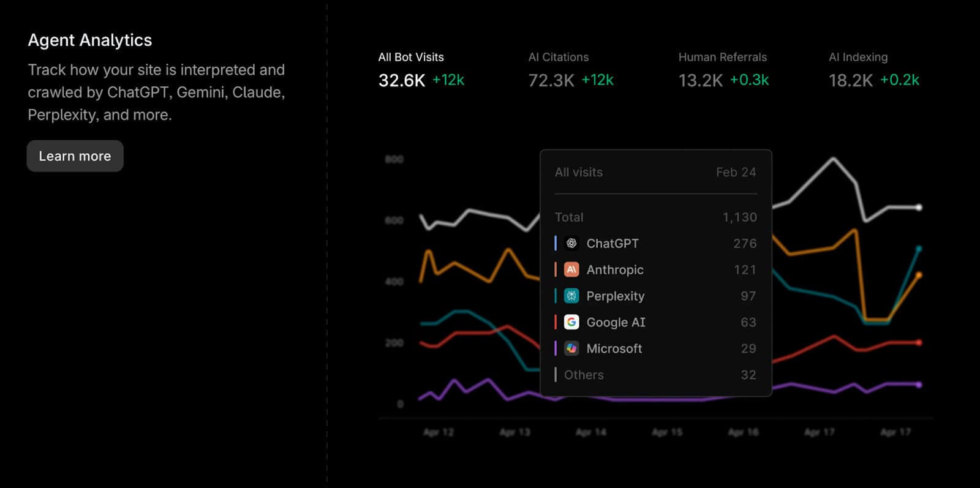Click the Anthropic logo icon
The width and height of the screenshot is (980, 488).
571,270
